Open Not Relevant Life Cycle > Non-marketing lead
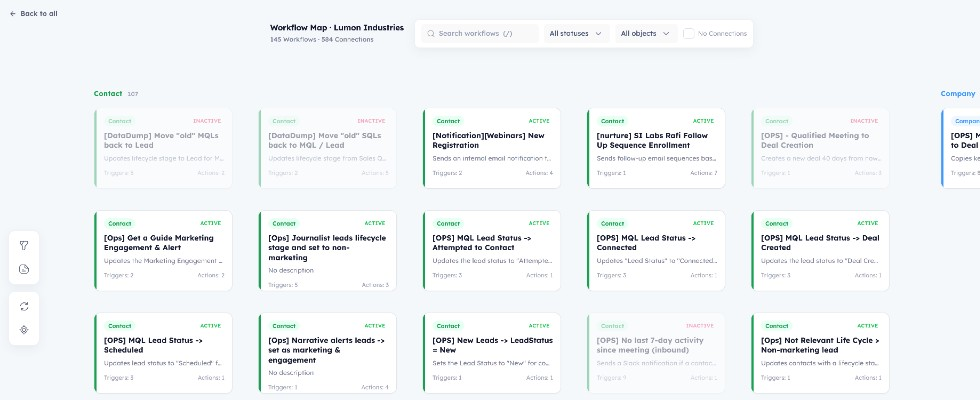Image resolution: width=980 pixels, height=400 pixels. [821, 353]
